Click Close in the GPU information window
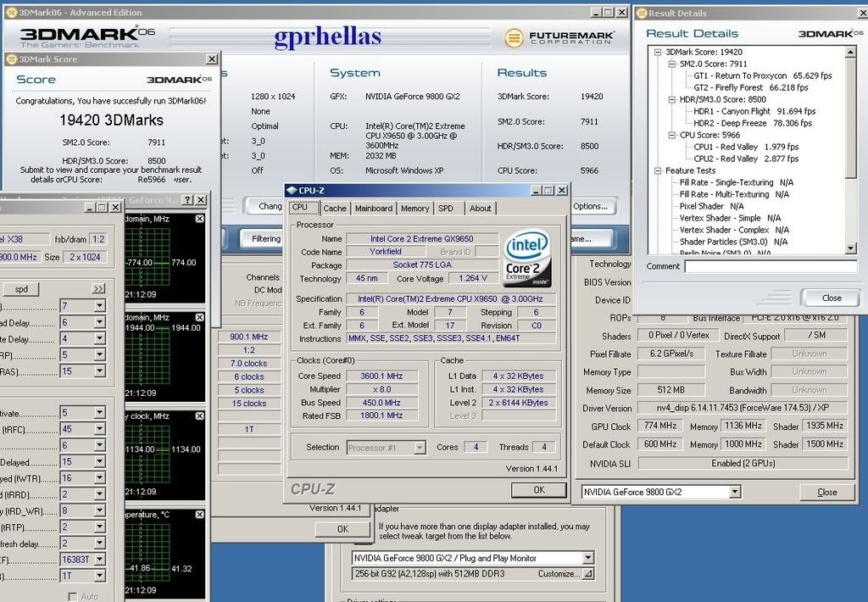Image resolution: width=868 pixels, height=602 pixels. click(826, 492)
